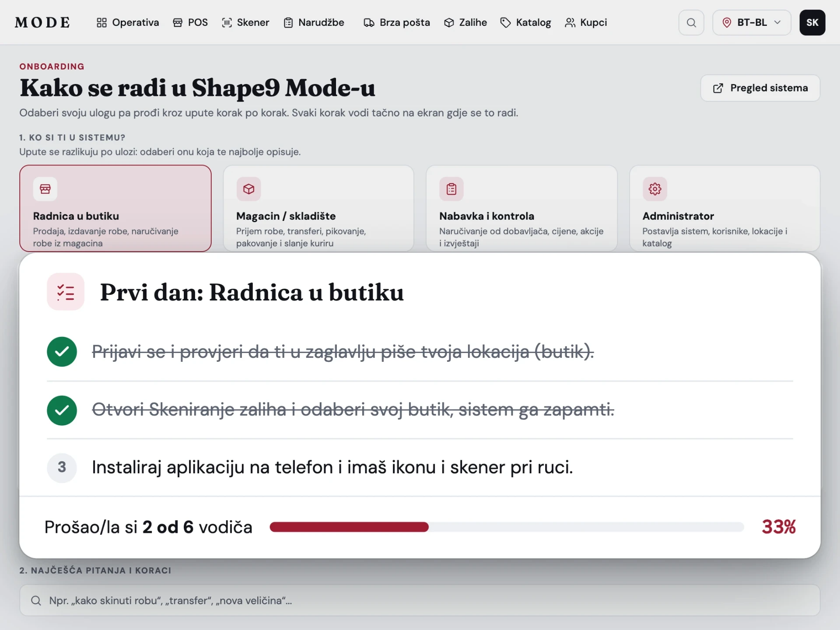Image resolution: width=840 pixels, height=630 pixels.
Task: Select the Nabavka i kontrola role card
Action: tap(521, 208)
